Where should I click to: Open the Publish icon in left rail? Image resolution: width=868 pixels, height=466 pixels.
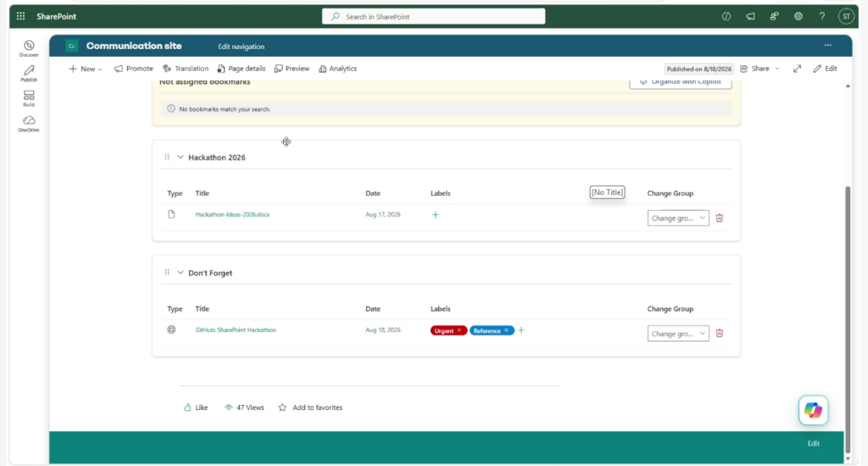coord(29,73)
